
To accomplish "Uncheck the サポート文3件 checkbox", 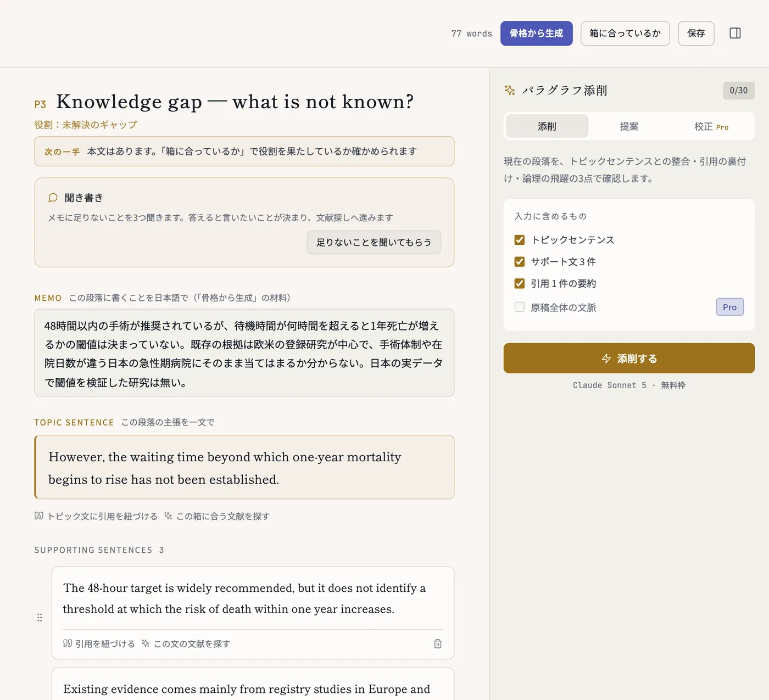I will click(520, 262).
